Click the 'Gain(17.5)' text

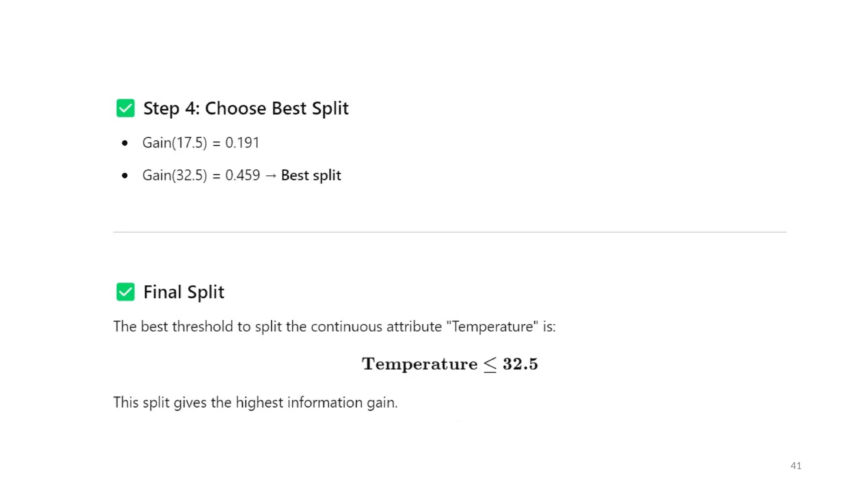tap(175, 143)
